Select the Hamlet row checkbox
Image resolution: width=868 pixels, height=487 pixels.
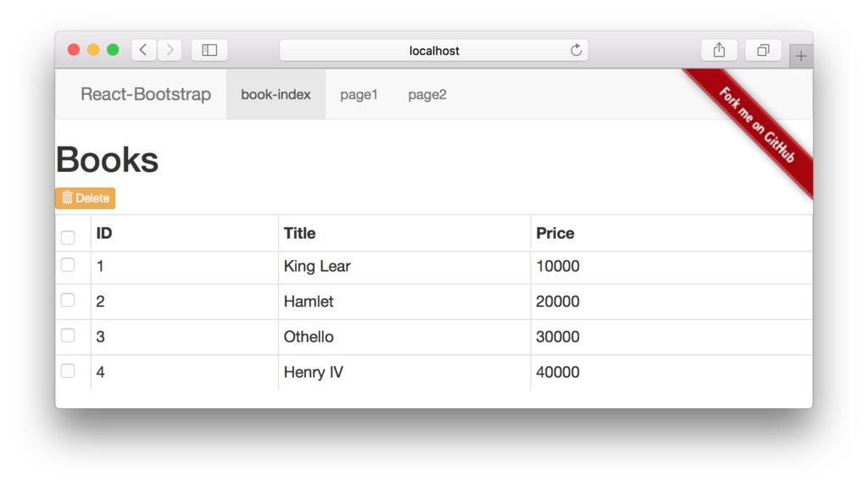tap(68, 301)
